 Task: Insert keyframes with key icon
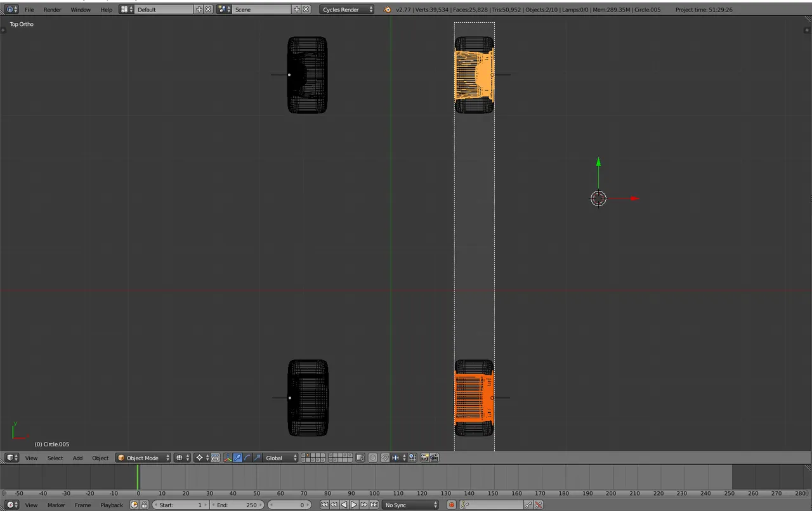tap(528, 505)
